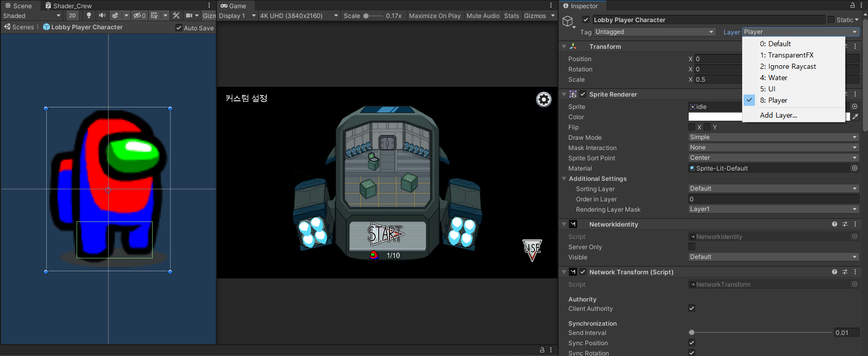Select layer 2: Ignore Raycast
This screenshot has height=356, width=868.
(794, 66)
